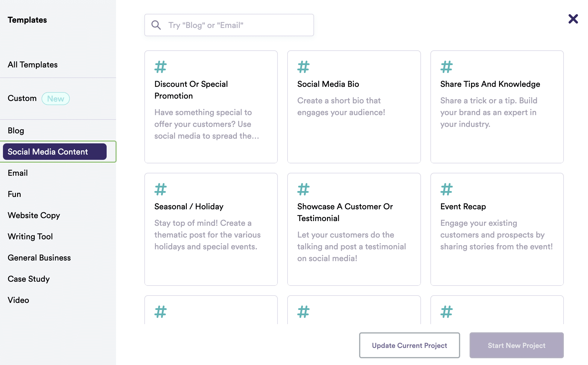Screen dimensions: 588x365
Task: Open the Website Copy category
Action: [x=34, y=215]
